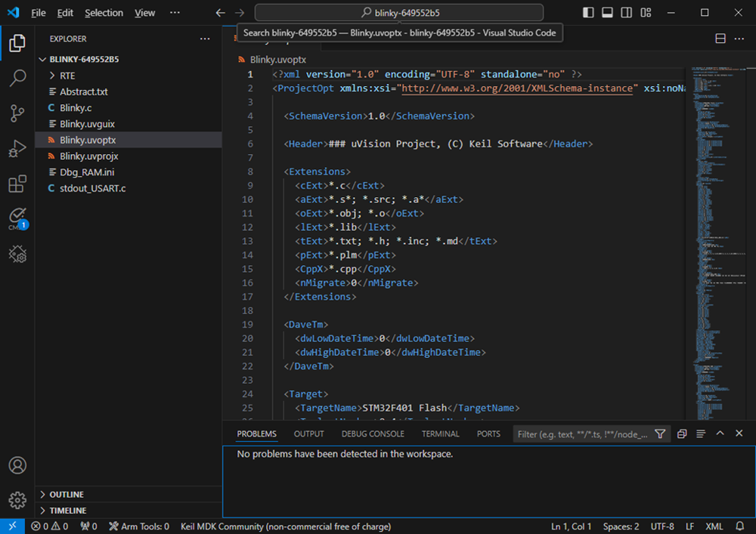Collapse the BLINKY-649552B5 folder

[129, 59]
